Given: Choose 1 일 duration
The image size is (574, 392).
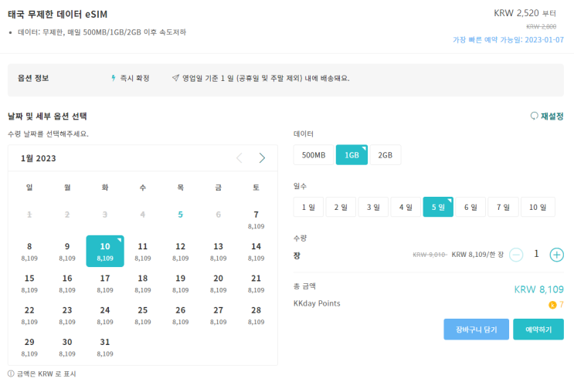Looking at the screenshot, I should (x=308, y=207).
